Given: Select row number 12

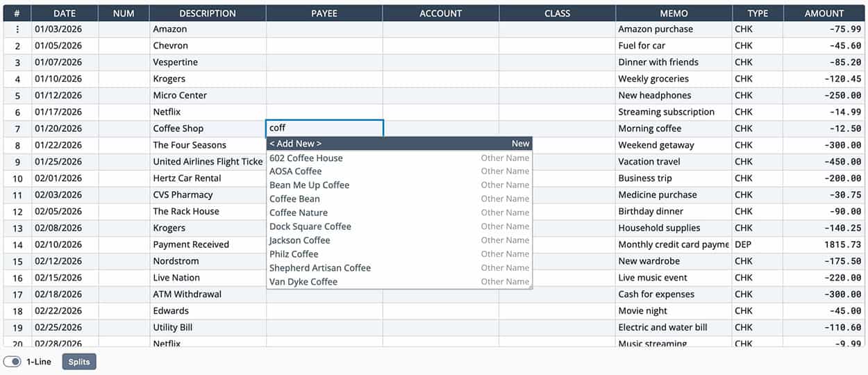Looking at the screenshot, I should tap(17, 212).
